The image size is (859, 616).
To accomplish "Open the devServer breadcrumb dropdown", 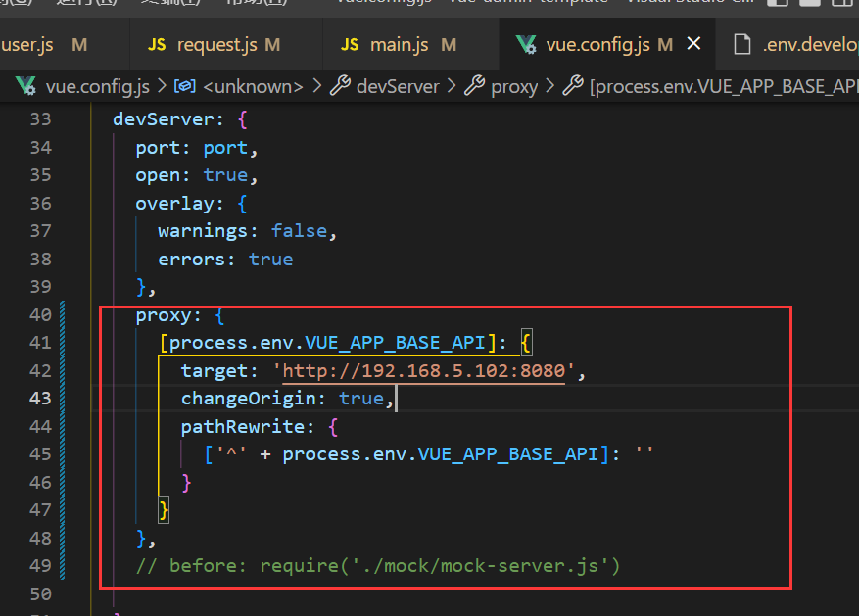I will point(398,87).
